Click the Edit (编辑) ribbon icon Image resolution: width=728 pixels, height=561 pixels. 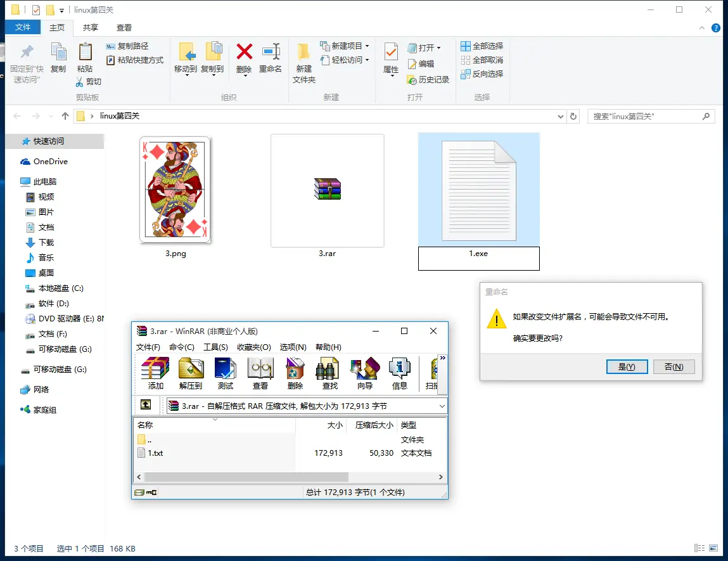coord(421,63)
